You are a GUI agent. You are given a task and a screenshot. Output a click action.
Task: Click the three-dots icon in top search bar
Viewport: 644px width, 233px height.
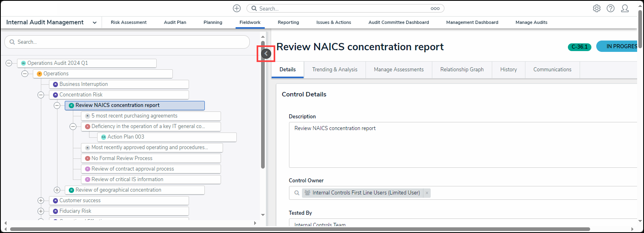pos(435,9)
